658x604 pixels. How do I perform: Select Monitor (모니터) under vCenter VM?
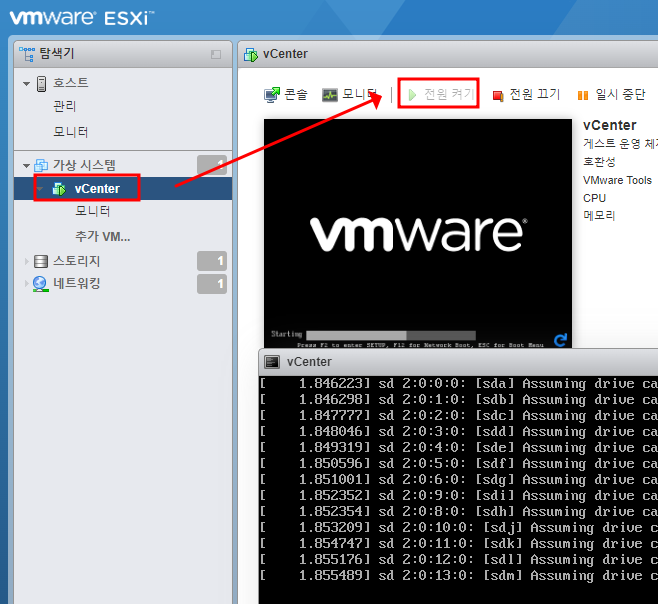pos(93,211)
